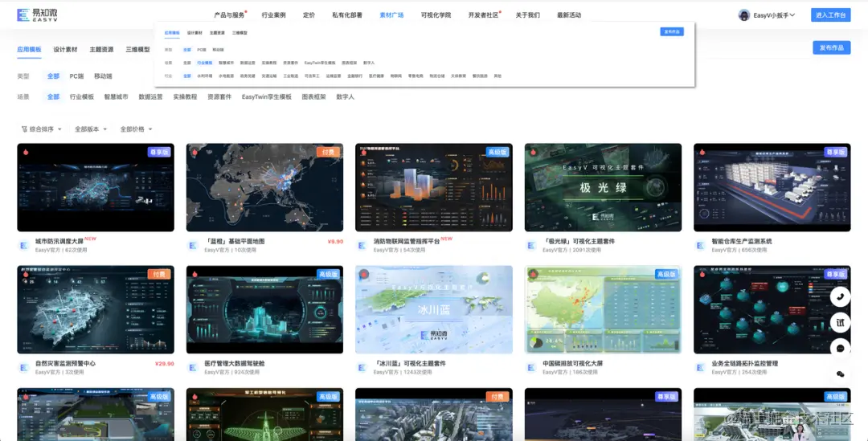Select 数据运营 in the main 场景 filter

150,96
